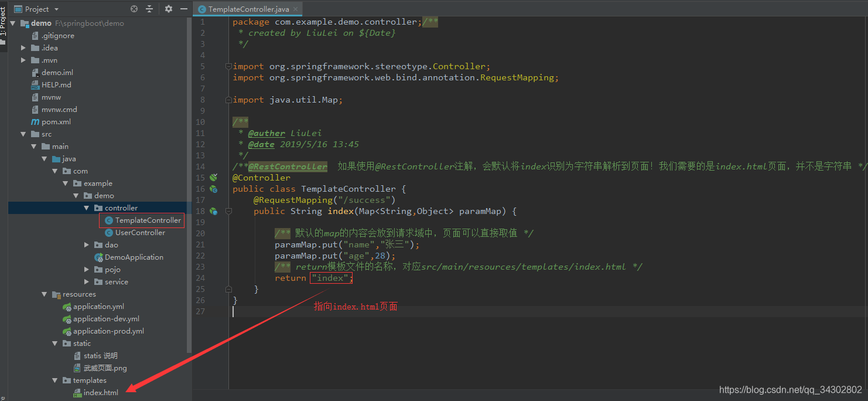Click the index method name on line 18
Screen dimensions: 868x401
point(341,211)
